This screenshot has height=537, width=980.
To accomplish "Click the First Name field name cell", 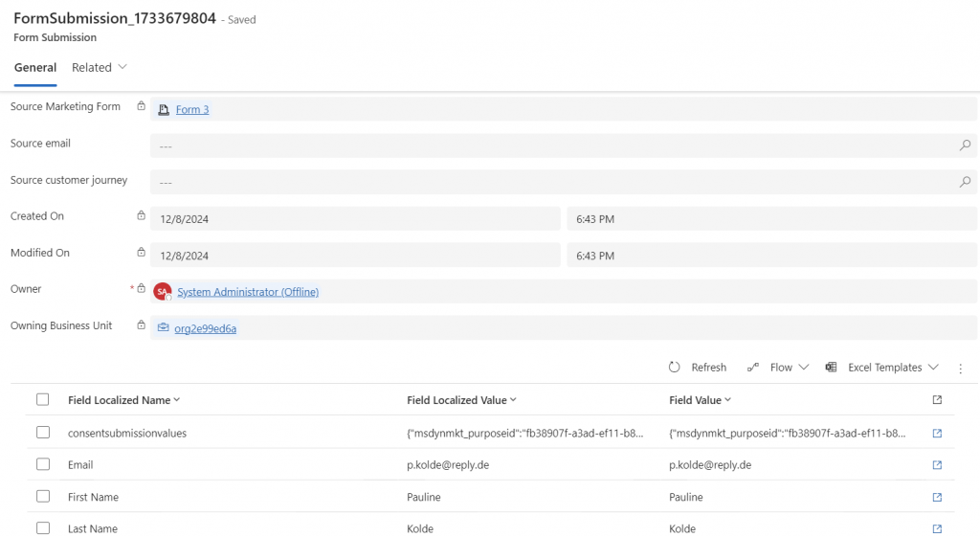I will point(93,497).
